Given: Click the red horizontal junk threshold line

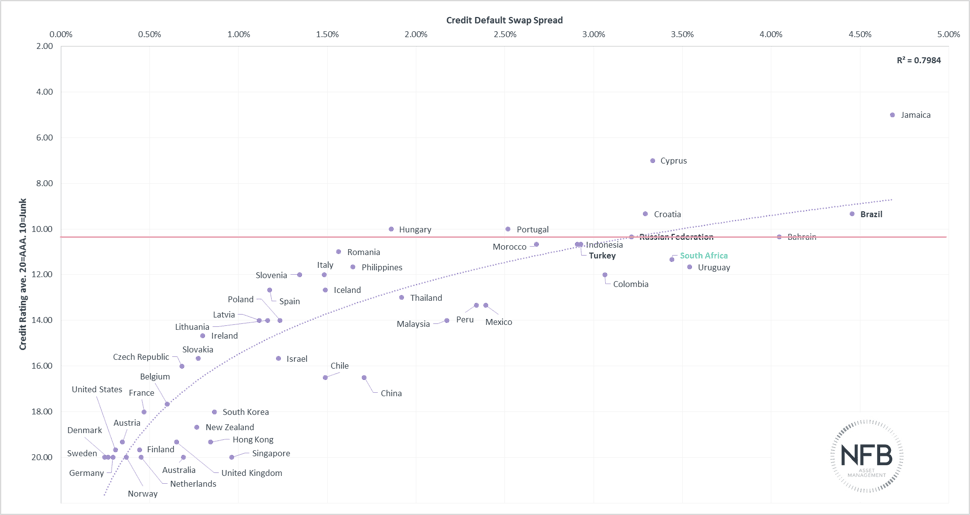Looking at the screenshot, I should click(x=300, y=237).
